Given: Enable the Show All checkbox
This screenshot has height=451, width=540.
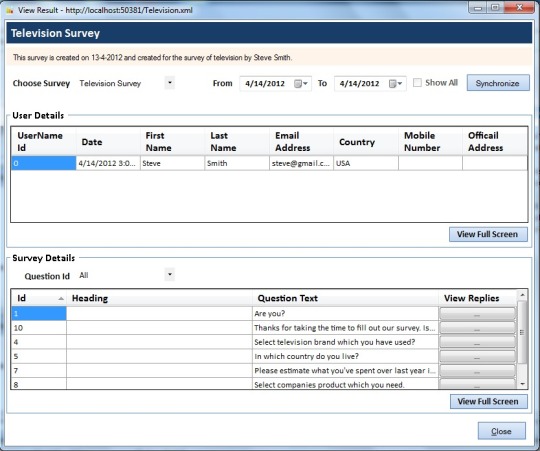Looking at the screenshot, I should (417, 83).
